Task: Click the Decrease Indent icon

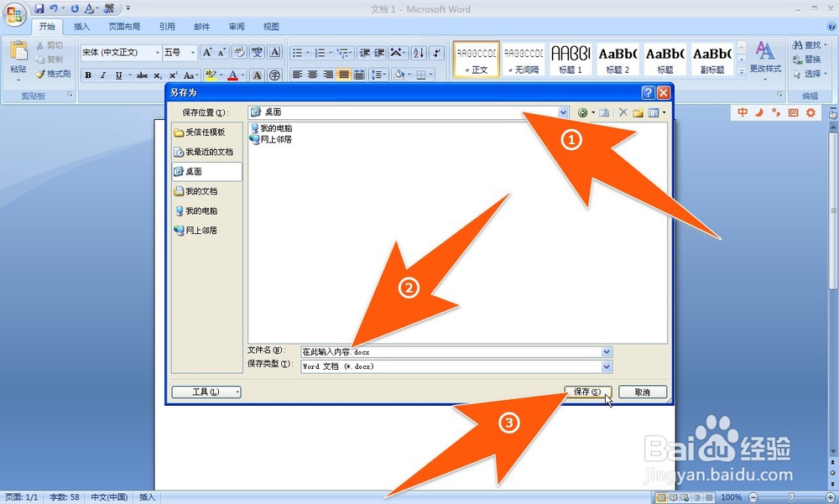Action: click(x=365, y=53)
